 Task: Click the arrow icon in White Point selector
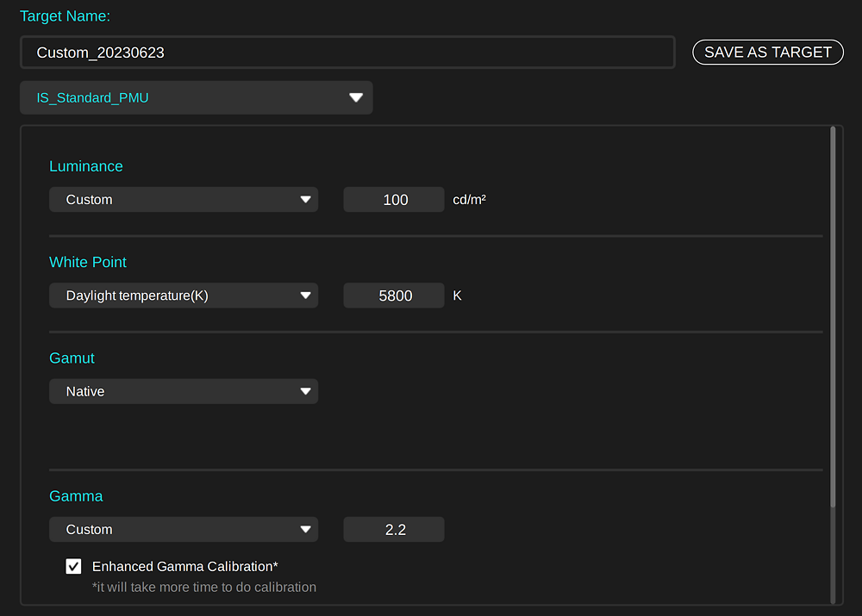tap(305, 296)
